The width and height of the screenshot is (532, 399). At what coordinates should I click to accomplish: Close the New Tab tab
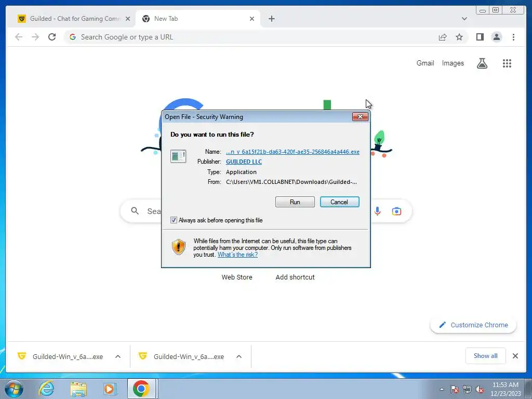pos(252,19)
